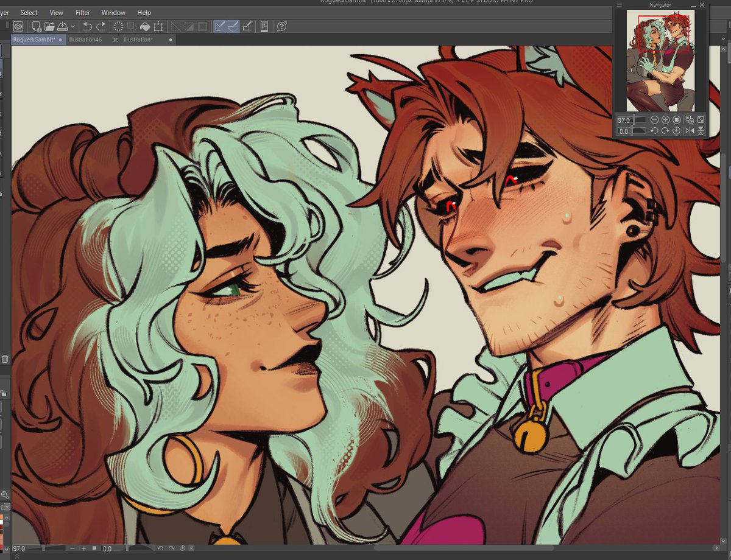
Task: Close the Illustration46 tab
Action: [x=116, y=40]
